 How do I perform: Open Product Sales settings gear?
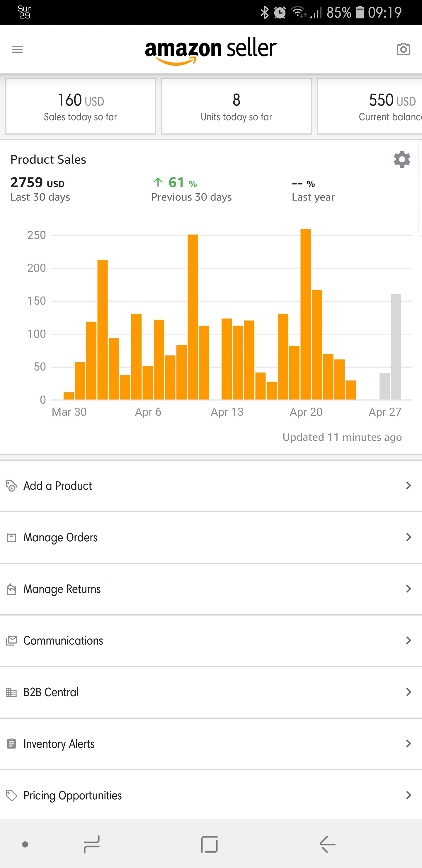pos(402,160)
